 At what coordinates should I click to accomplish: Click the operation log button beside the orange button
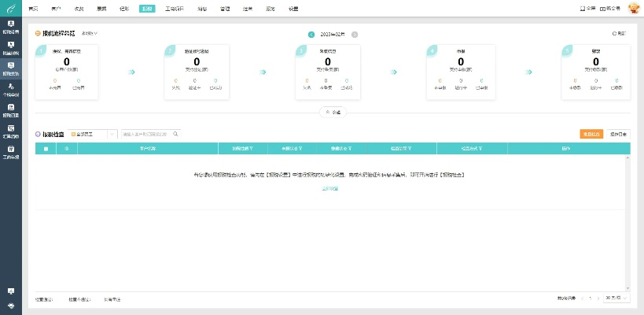coord(619,134)
